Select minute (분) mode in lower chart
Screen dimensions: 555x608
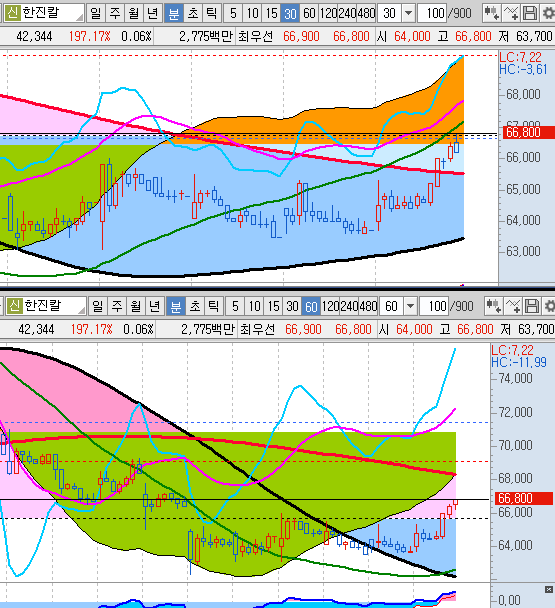tap(176, 306)
